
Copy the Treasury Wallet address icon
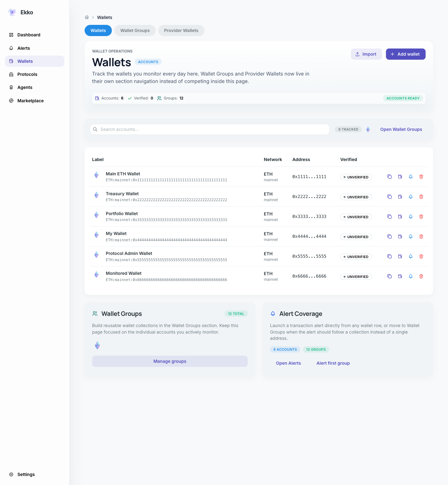click(390, 196)
